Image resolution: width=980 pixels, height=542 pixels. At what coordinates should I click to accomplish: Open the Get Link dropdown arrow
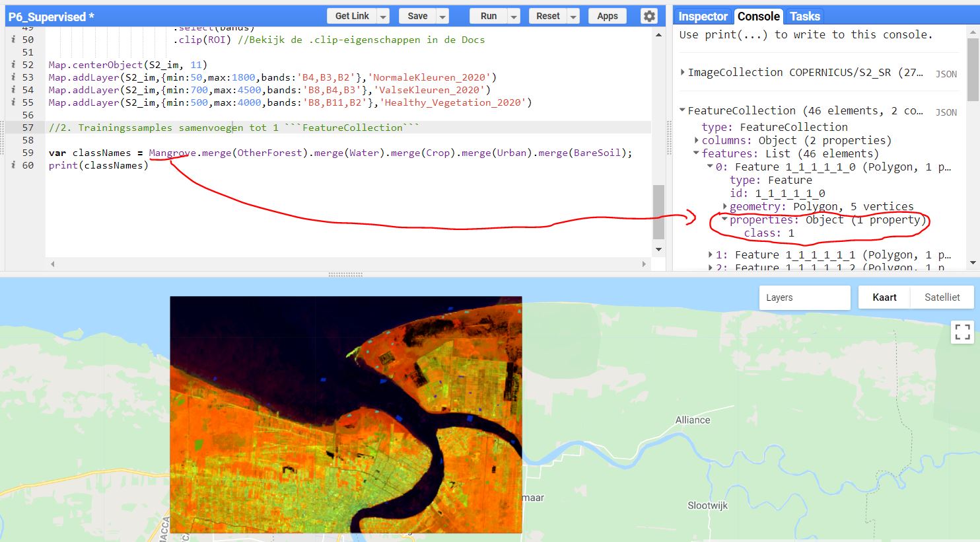tap(383, 17)
